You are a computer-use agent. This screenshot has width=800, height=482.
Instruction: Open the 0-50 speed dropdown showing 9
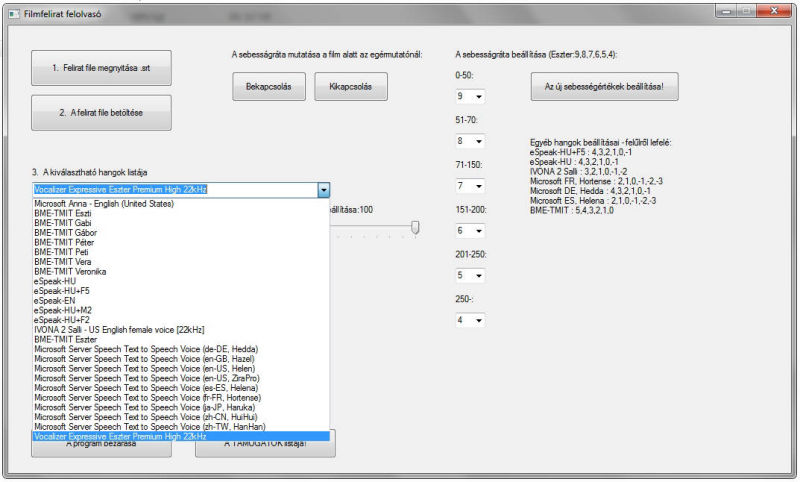click(x=470, y=96)
